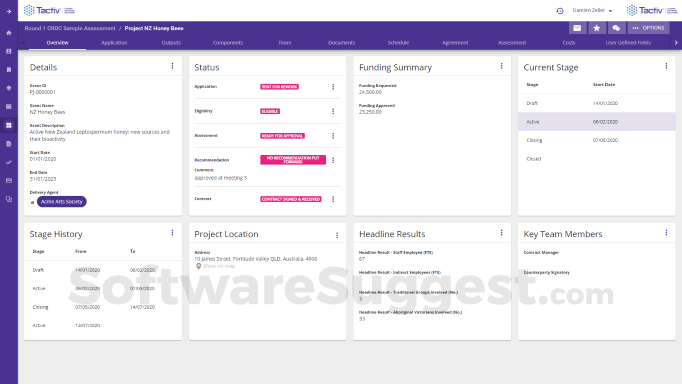Click the Show on map link
Image resolution: width=682 pixels, height=384 pixels.
pos(219,266)
